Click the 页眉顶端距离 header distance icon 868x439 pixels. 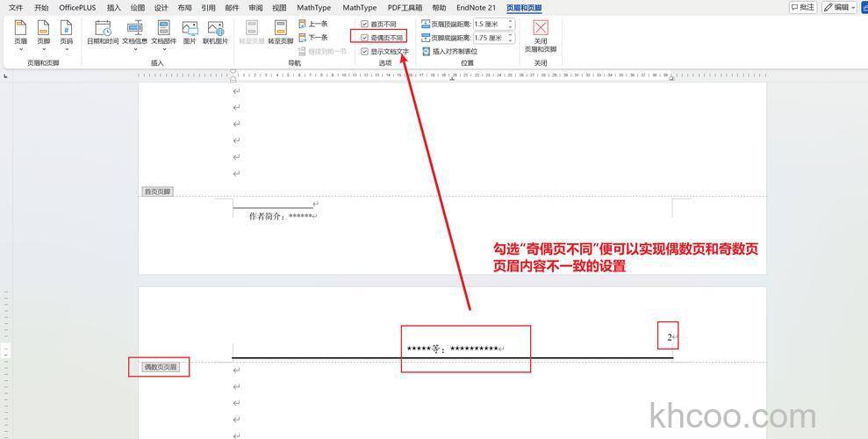click(425, 25)
